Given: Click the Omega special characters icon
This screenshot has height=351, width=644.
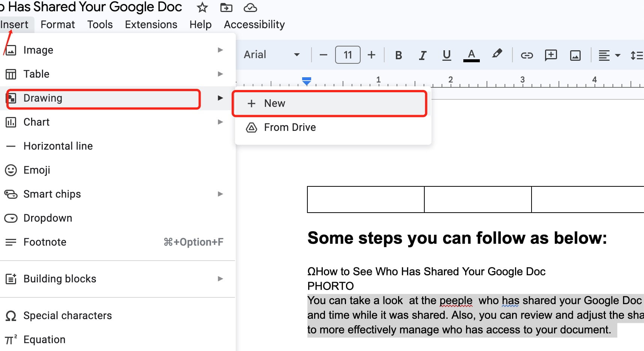Looking at the screenshot, I should click(x=11, y=316).
